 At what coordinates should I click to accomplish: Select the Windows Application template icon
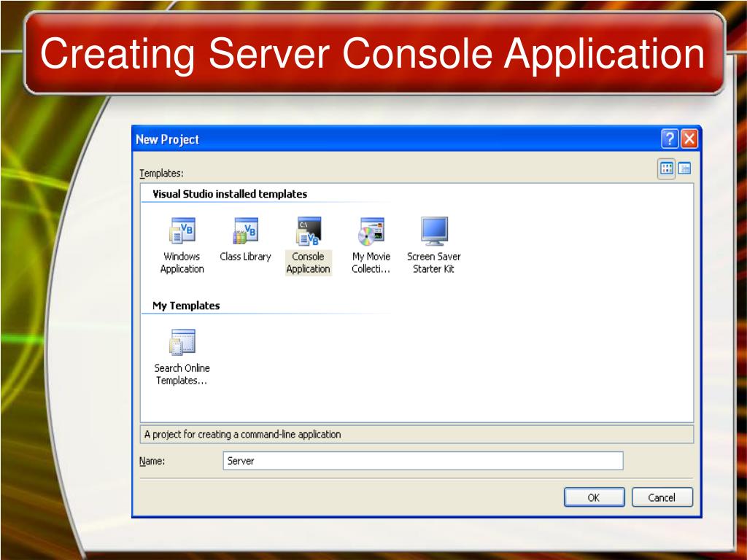coord(182,231)
